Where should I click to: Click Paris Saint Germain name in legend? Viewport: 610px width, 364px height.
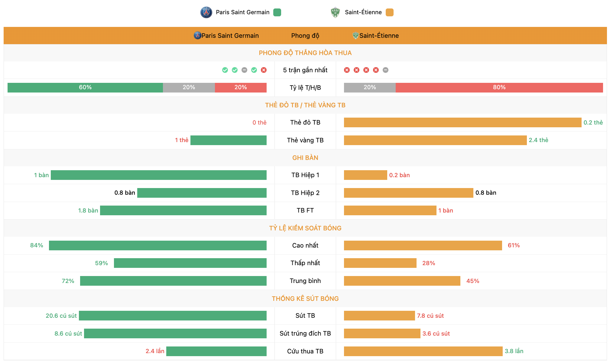(242, 12)
